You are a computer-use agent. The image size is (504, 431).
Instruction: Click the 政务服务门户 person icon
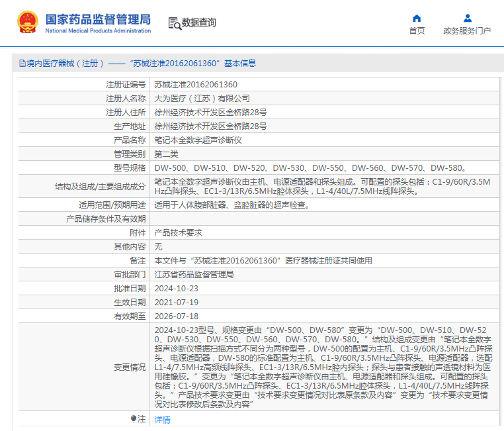pos(467,18)
